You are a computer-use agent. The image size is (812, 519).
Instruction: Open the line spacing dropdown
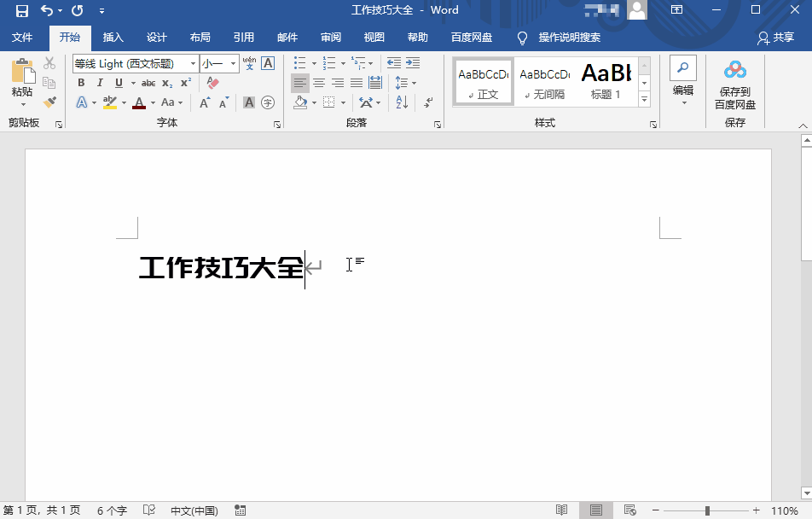[x=405, y=83]
